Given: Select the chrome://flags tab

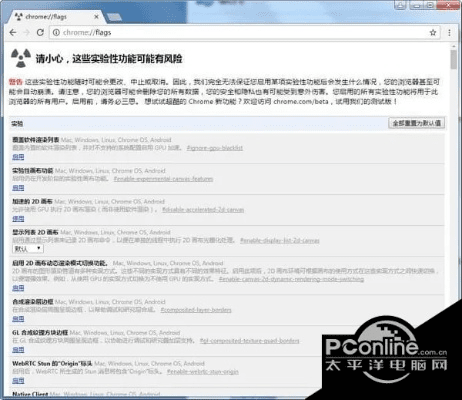Looking at the screenshot, I should 57,17.
